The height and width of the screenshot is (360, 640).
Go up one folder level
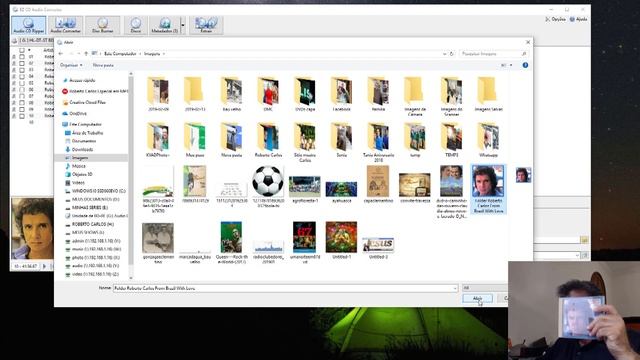click(x=86, y=53)
